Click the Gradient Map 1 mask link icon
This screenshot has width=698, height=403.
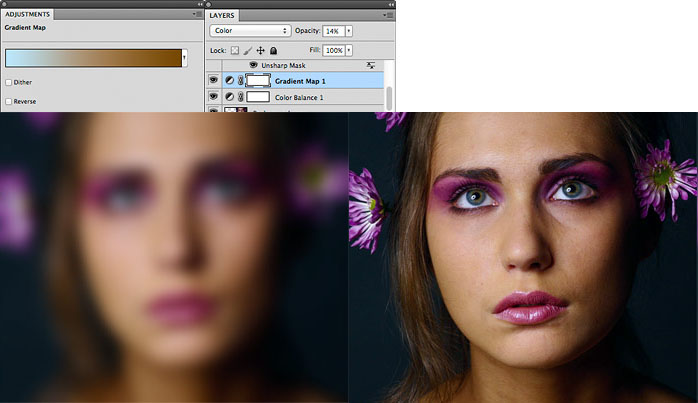pos(240,80)
